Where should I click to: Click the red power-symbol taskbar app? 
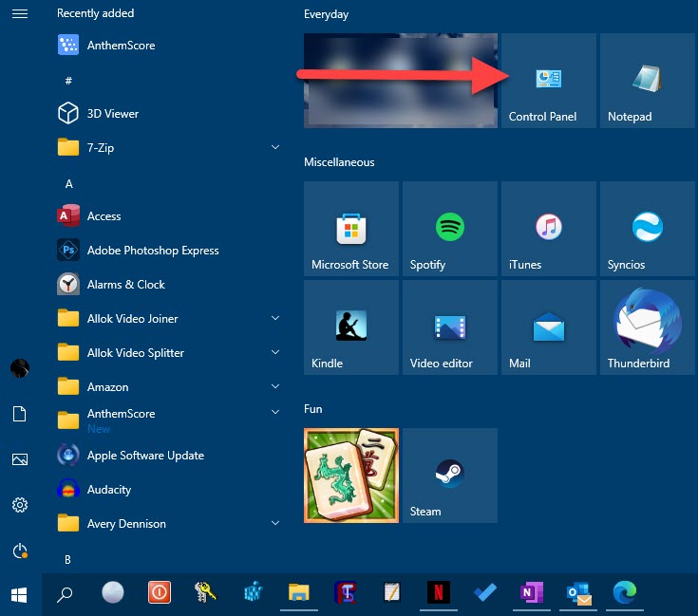click(159, 593)
